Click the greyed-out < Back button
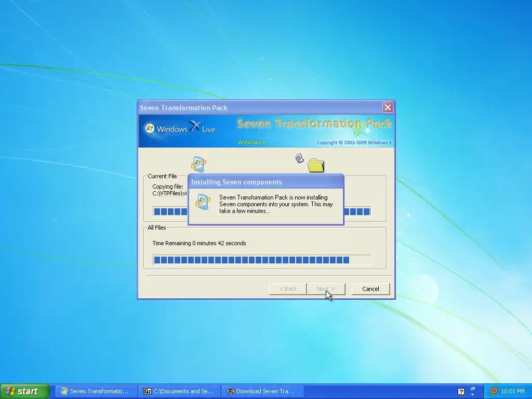 (x=288, y=289)
